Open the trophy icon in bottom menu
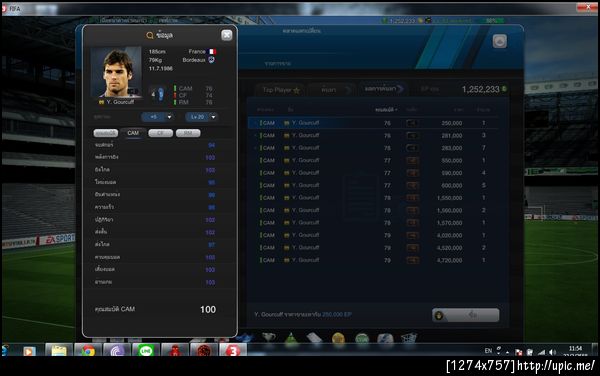 [x=269, y=338]
